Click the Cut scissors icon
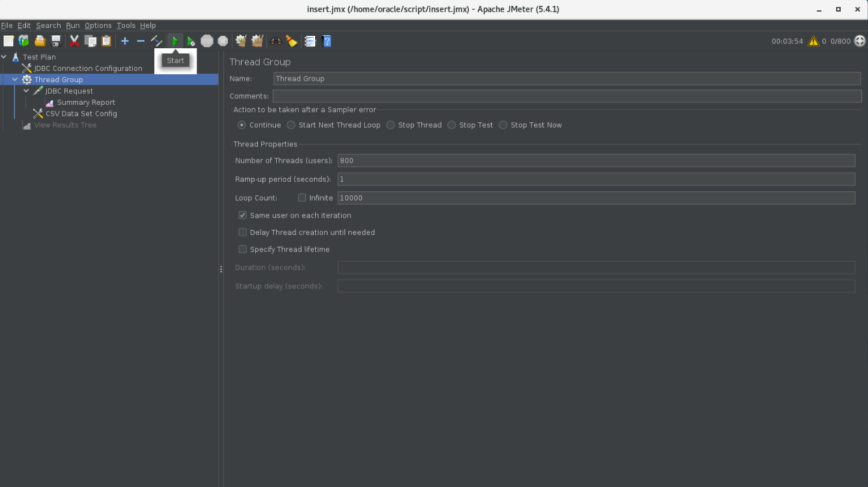 [74, 41]
